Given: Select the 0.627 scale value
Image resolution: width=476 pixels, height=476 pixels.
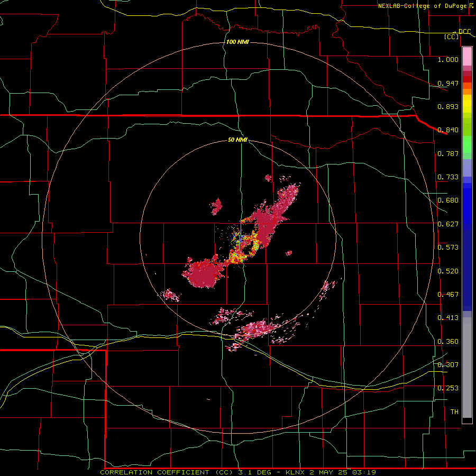Looking at the screenshot, I should tap(448, 224).
